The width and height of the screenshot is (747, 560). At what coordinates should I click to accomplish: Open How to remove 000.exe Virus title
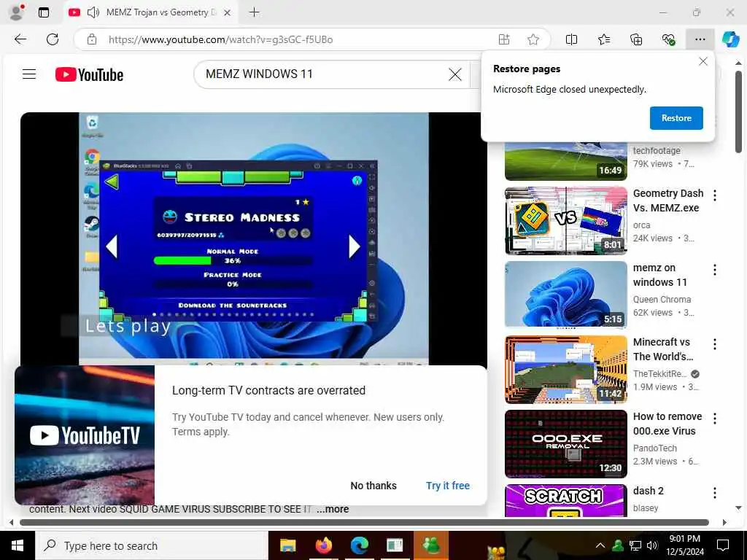click(x=667, y=424)
